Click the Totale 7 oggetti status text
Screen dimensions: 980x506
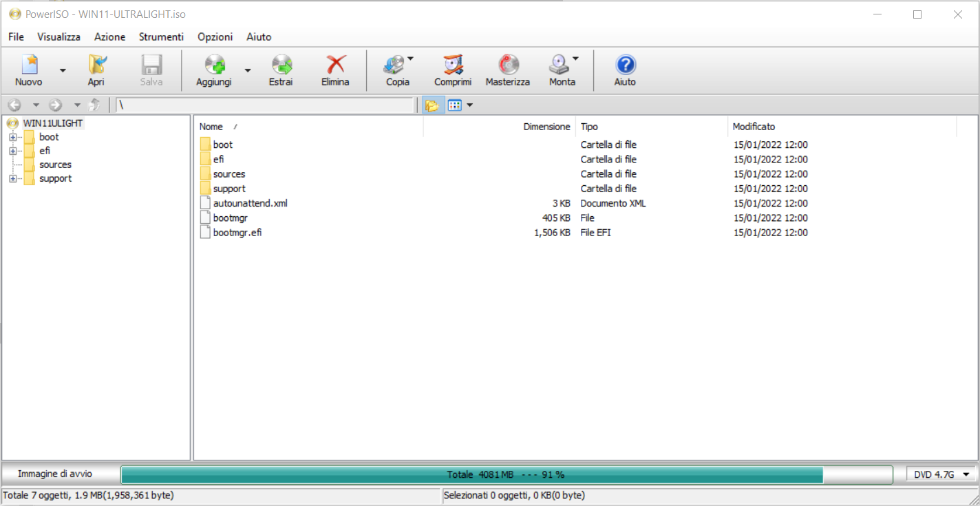click(89, 495)
